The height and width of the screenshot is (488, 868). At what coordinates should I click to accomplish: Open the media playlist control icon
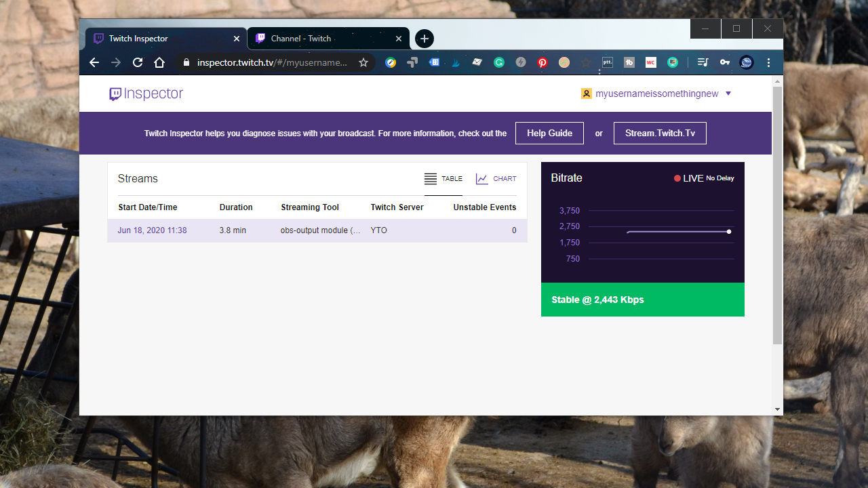(x=703, y=62)
